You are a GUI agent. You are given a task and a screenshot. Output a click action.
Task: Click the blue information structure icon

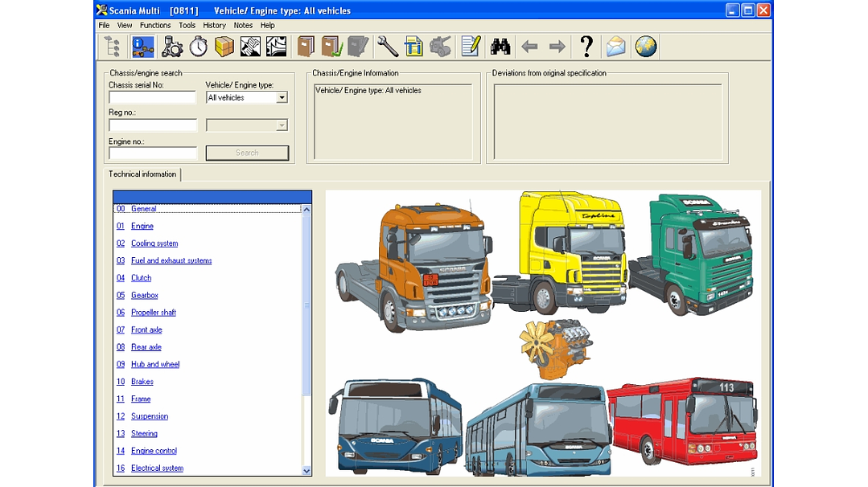pos(143,47)
